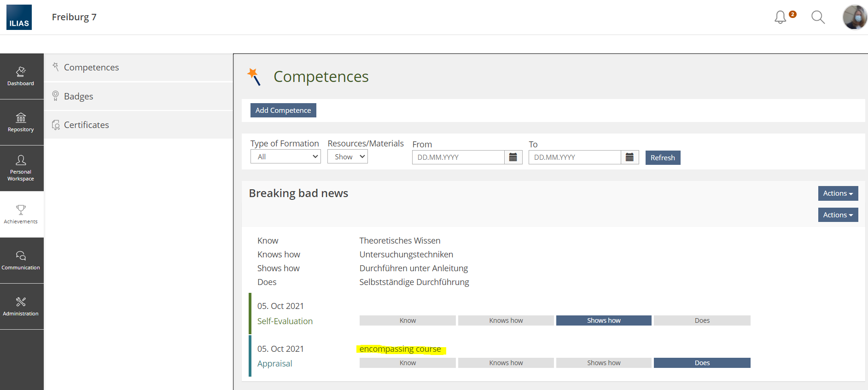This screenshot has width=868, height=390.
Task: Switch to the Badges tab
Action: coord(79,96)
